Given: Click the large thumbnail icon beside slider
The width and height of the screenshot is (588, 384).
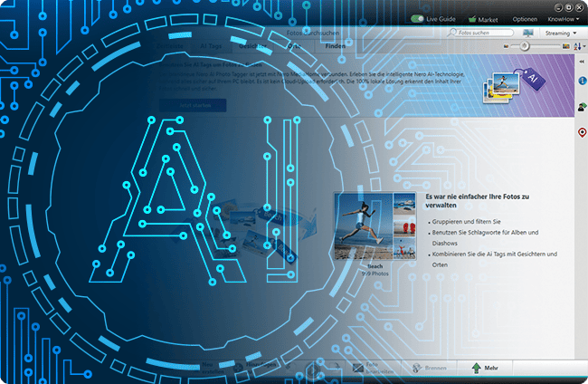Looking at the screenshot, I should [566, 45].
